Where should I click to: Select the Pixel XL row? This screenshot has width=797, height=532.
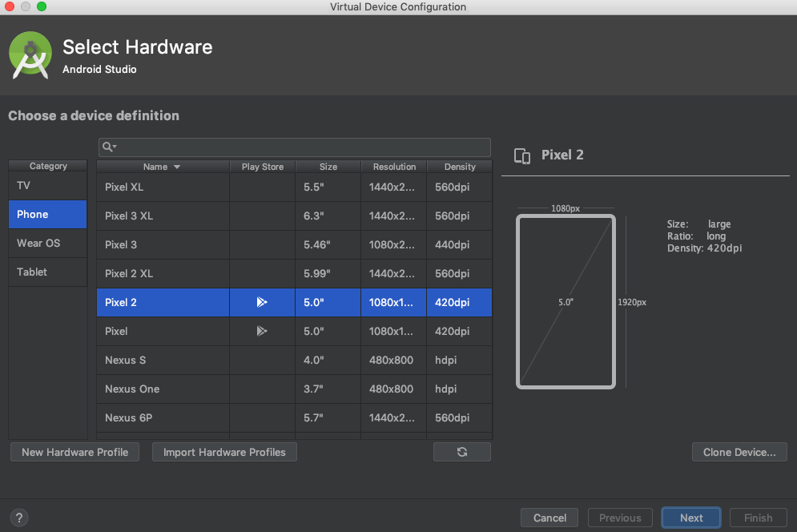click(294, 187)
